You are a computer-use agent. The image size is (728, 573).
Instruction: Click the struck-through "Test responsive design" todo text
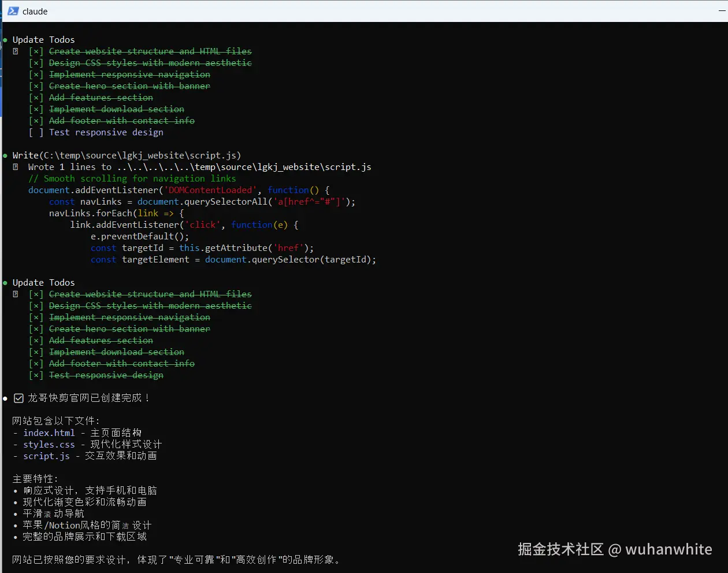106,375
